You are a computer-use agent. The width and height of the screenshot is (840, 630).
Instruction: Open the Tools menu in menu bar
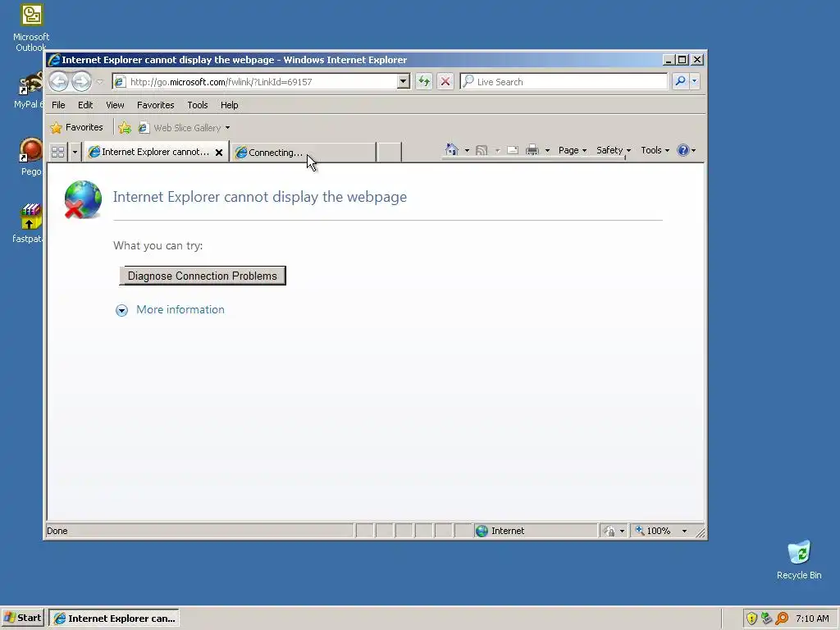197,105
